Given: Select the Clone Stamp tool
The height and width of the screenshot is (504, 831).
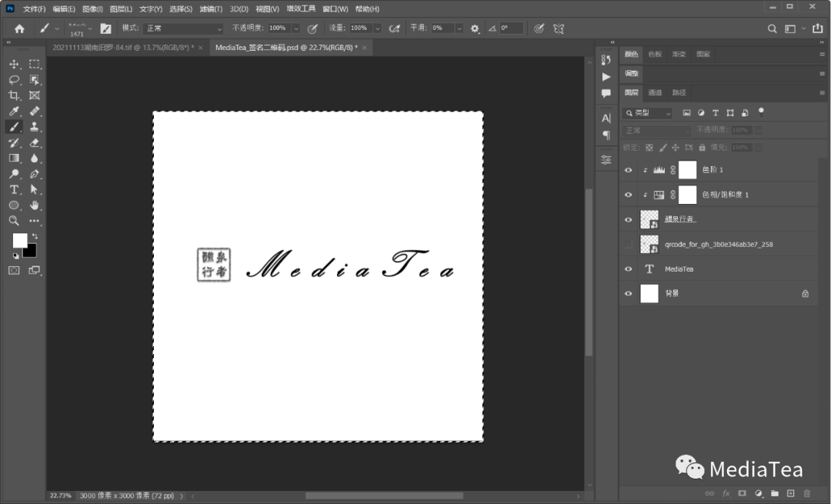Looking at the screenshot, I should [x=35, y=127].
